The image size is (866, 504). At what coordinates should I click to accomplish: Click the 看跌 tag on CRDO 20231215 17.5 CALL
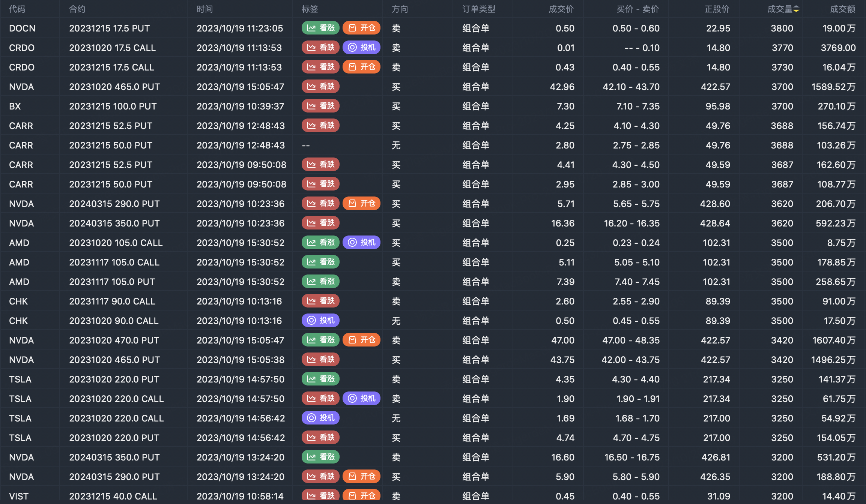[320, 67]
